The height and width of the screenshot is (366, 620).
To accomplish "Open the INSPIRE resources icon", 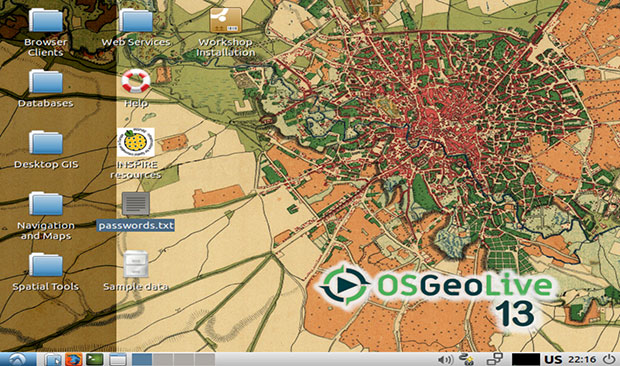I will pos(136,142).
